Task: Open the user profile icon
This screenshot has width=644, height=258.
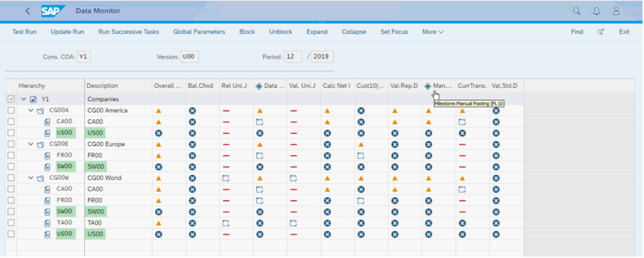Action: (x=616, y=11)
